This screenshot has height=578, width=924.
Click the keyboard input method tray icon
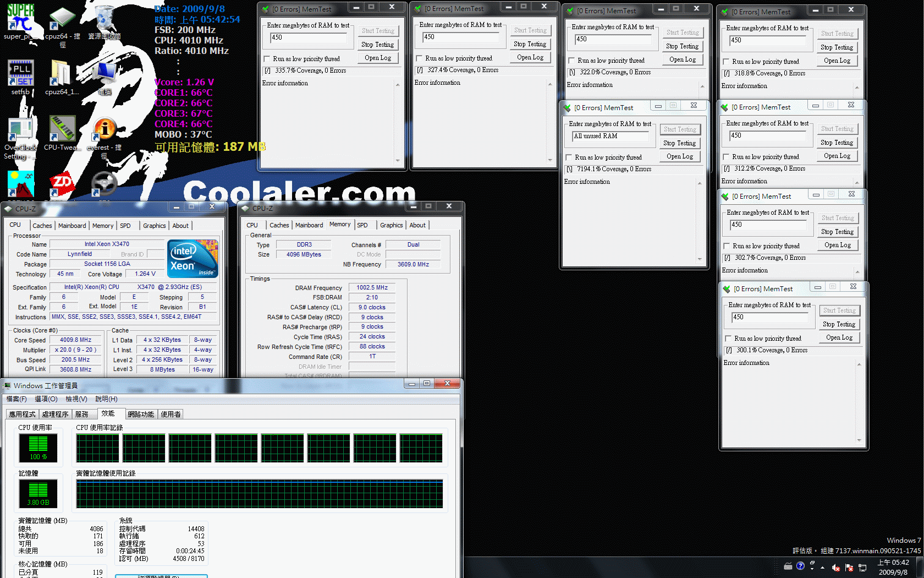click(788, 566)
